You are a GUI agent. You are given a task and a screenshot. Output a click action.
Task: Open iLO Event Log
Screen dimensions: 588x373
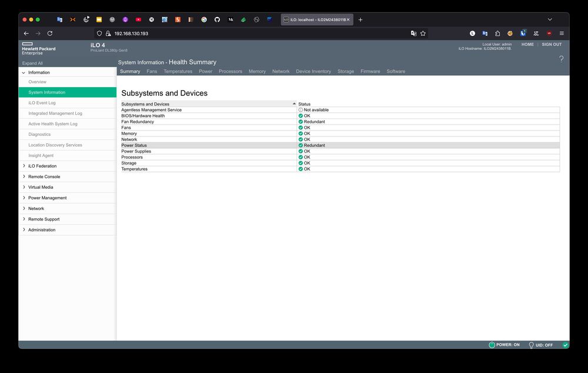(42, 103)
